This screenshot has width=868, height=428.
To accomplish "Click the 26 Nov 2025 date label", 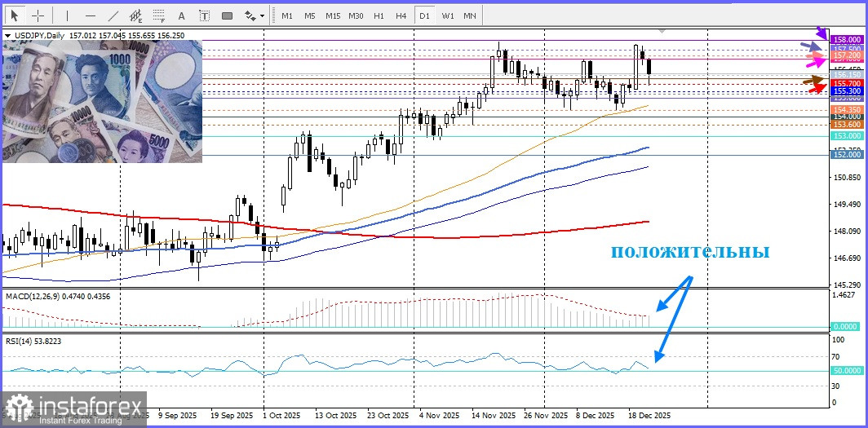I will coord(546,415).
